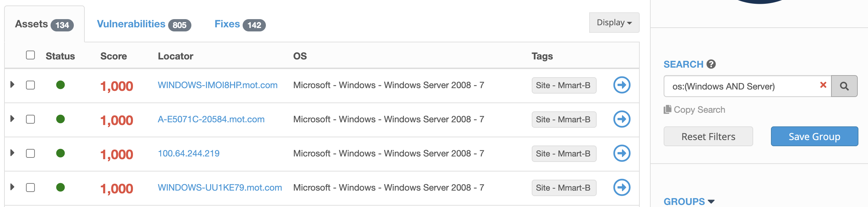Expand the WINDOWS-UU1KE79.mot.com row triangle
The height and width of the screenshot is (207, 868).
[12, 187]
